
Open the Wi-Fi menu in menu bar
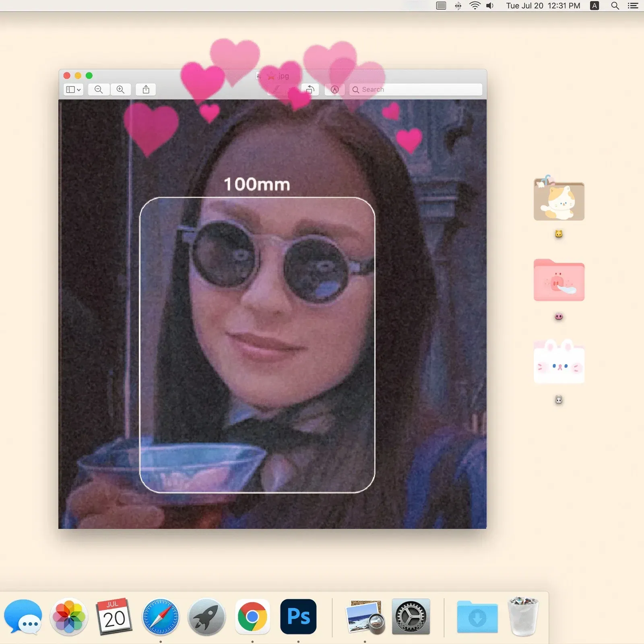coord(475,6)
